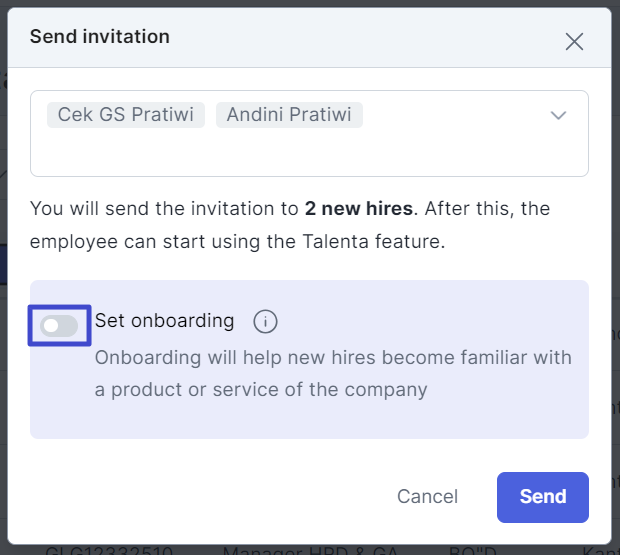Screen dimensions: 620x555
Task: Close the Send invitation dialog
Action: point(574,42)
